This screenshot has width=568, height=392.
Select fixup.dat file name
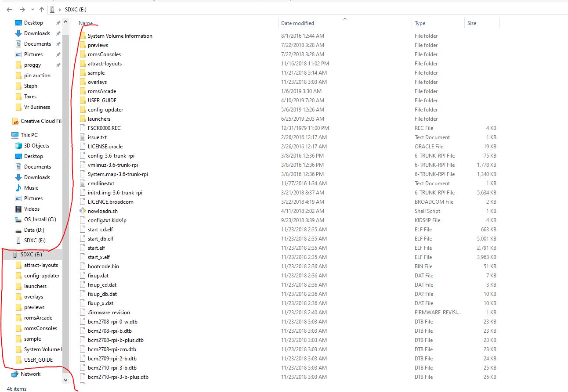pyautogui.click(x=98, y=276)
